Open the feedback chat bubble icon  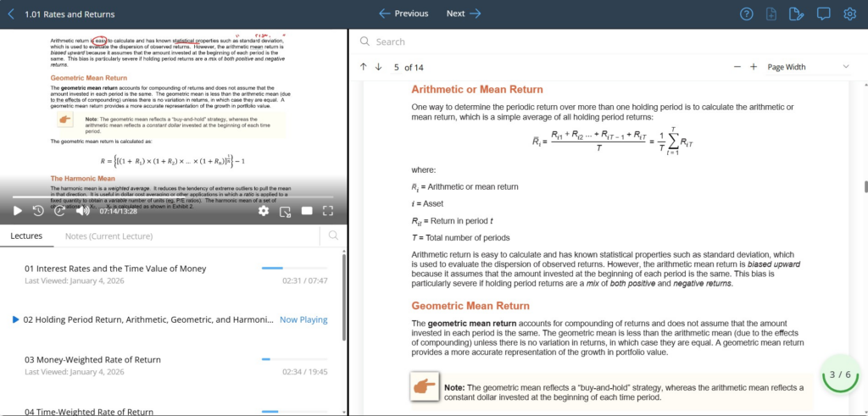coord(822,14)
